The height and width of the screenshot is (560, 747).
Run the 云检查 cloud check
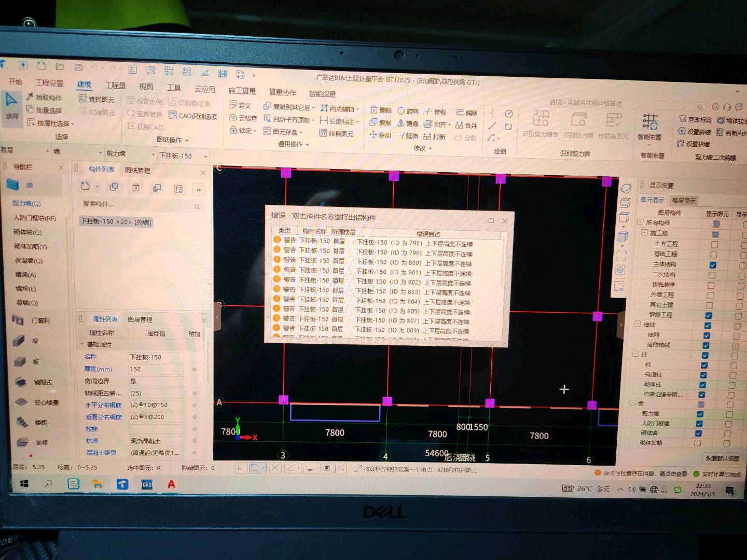(243, 118)
